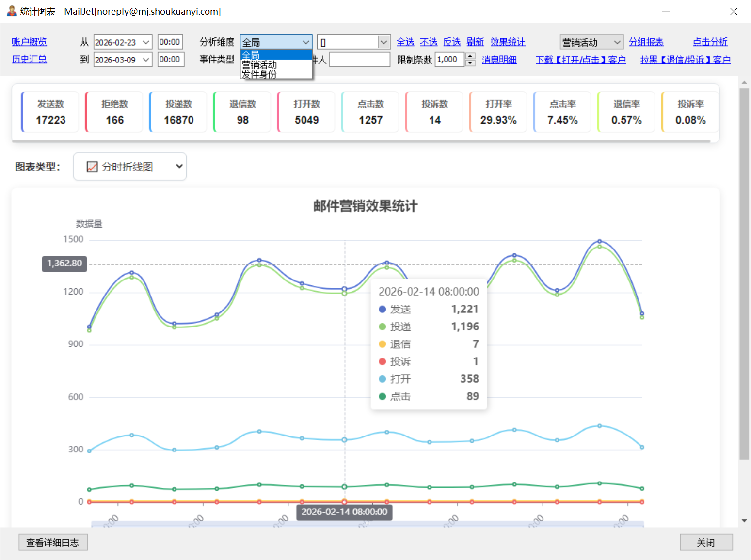Open the 分组报表 report link
This screenshot has width=751, height=560.
tap(646, 42)
